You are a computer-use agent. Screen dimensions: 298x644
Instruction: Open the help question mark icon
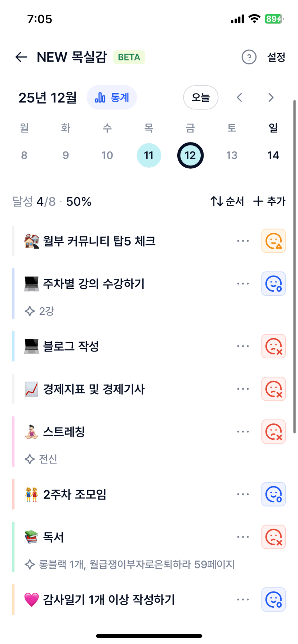point(249,57)
